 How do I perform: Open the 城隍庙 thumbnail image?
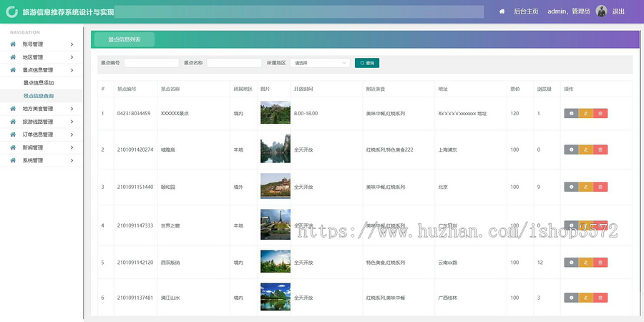pos(275,149)
